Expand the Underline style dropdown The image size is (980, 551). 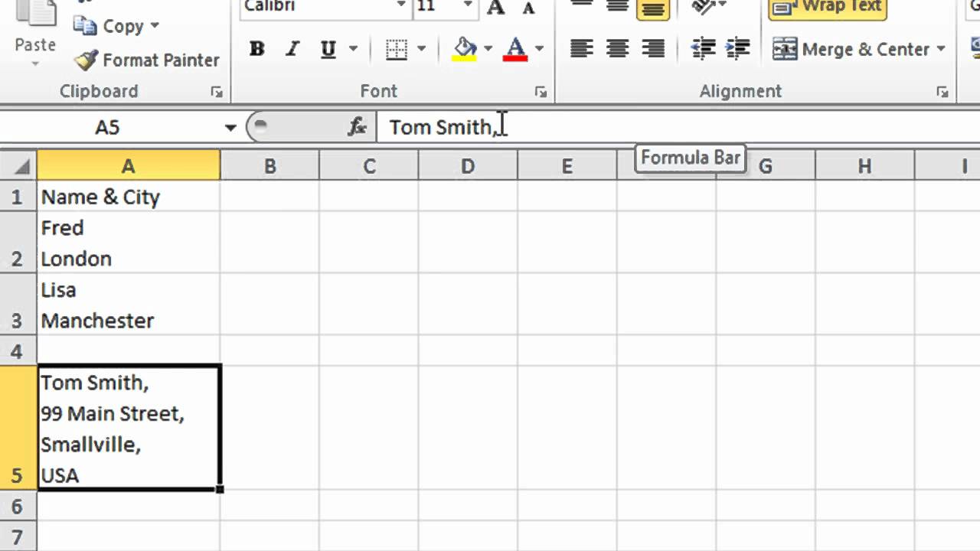(x=353, y=50)
